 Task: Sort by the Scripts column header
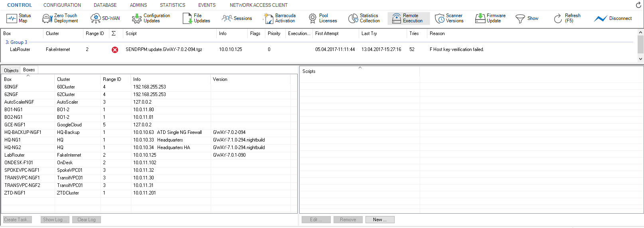coord(360,71)
